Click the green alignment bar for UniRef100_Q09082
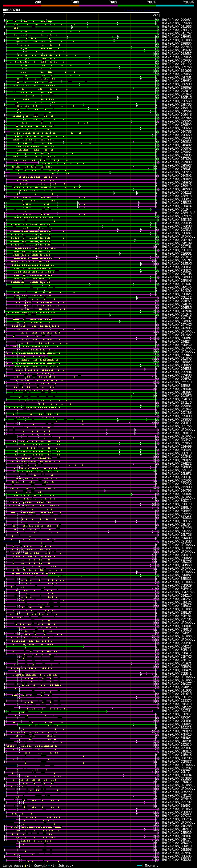This screenshot has width=197, height=868. point(81,20)
